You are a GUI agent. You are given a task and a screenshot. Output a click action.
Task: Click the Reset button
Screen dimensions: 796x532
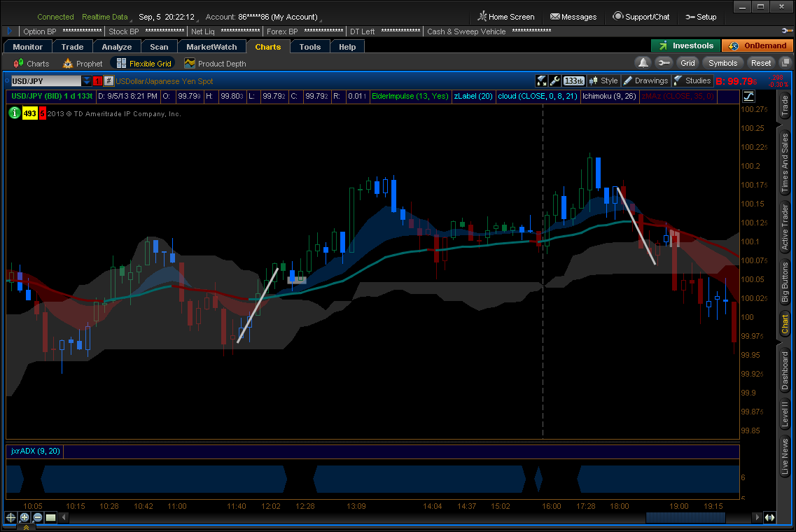[760, 63]
